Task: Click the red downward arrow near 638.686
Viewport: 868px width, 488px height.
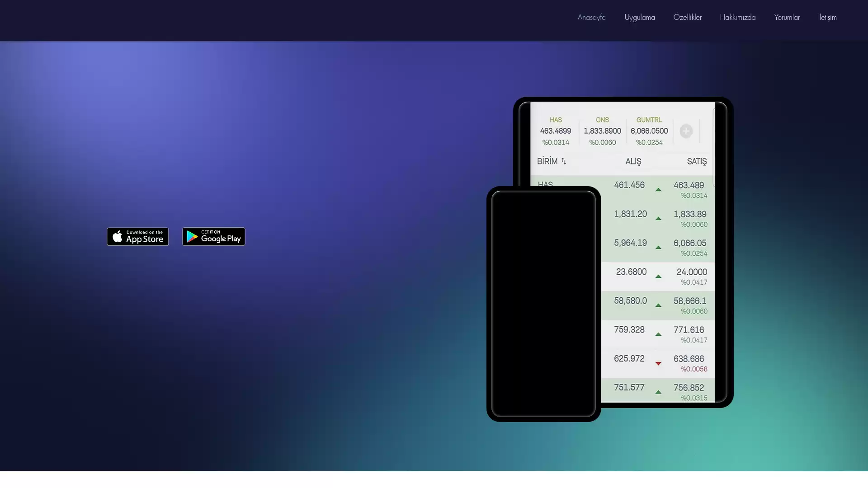Action: pyautogui.click(x=658, y=363)
